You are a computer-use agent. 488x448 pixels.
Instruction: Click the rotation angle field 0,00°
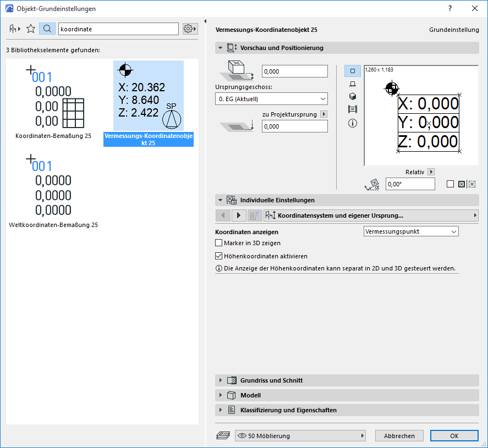(410, 184)
